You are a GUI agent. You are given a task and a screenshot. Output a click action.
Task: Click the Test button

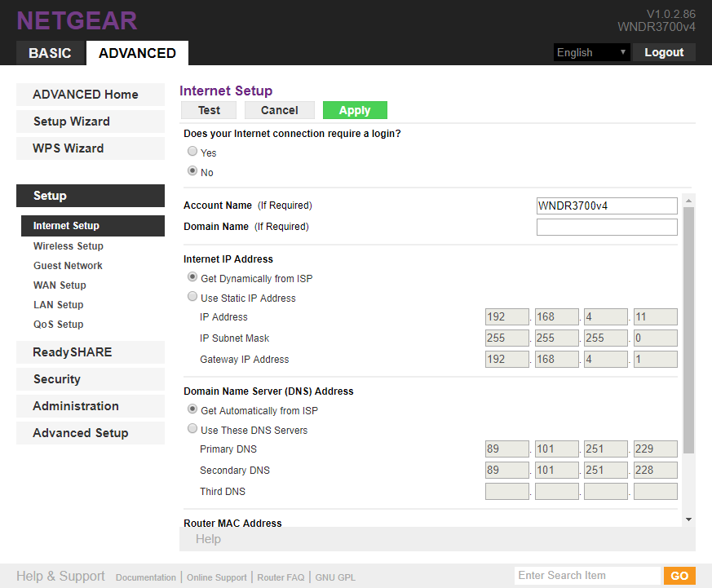pyautogui.click(x=209, y=110)
